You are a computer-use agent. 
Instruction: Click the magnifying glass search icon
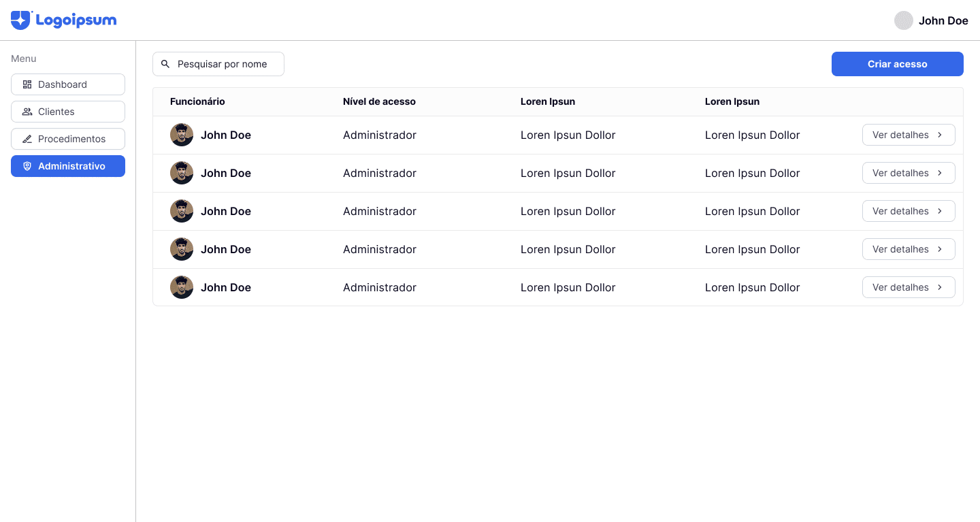(165, 64)
